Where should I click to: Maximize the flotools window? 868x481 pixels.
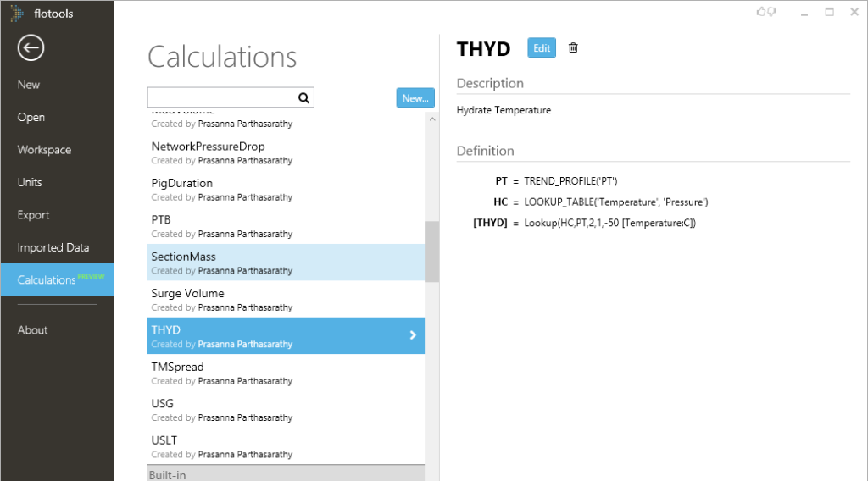pos(829,12)
